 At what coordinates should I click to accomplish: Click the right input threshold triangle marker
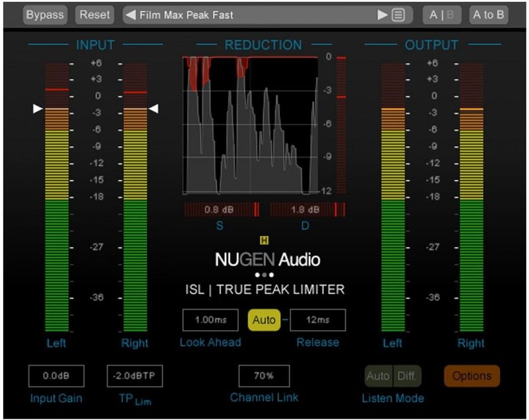tap(153, 108)
